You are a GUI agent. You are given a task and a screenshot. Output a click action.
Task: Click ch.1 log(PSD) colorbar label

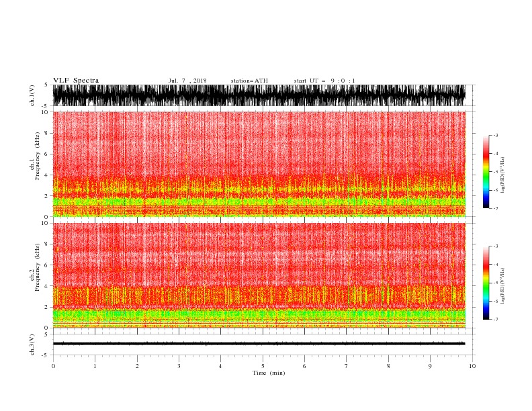coord(502,175)
